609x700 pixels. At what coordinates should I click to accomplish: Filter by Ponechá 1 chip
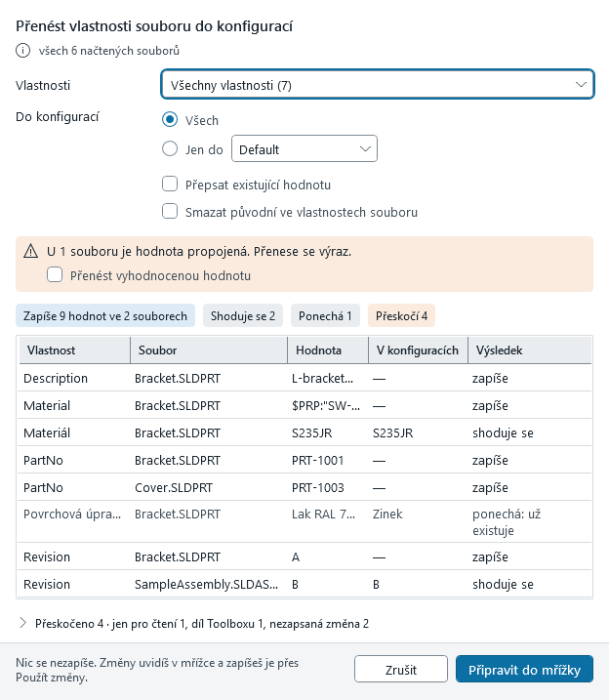tap(325, 315)
